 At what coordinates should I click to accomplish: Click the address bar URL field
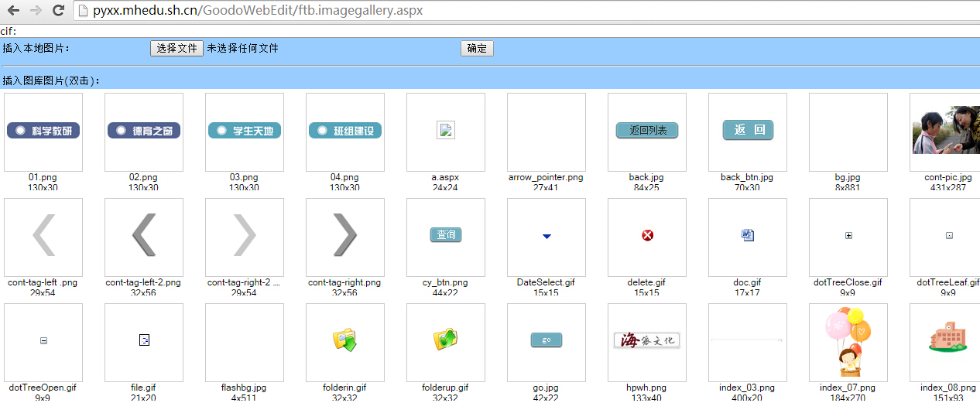coord(526,11)
